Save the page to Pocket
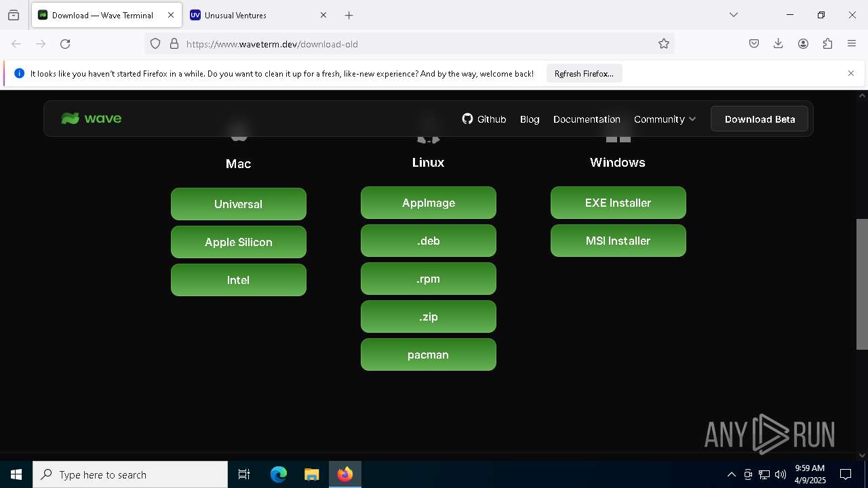This screenshot has height=488, width=868. pos(754,44)
